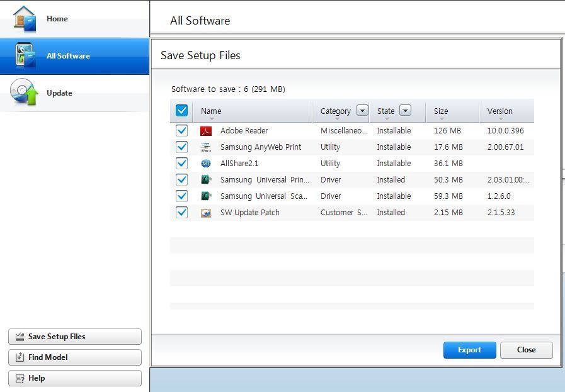Go to the Update section
Viewport: 565px width, 392px height.
coord(74,93)
